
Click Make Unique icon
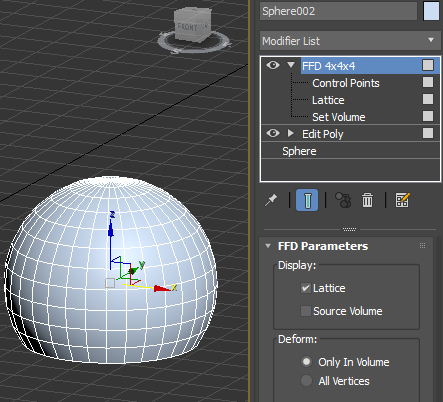pos(343,200)
